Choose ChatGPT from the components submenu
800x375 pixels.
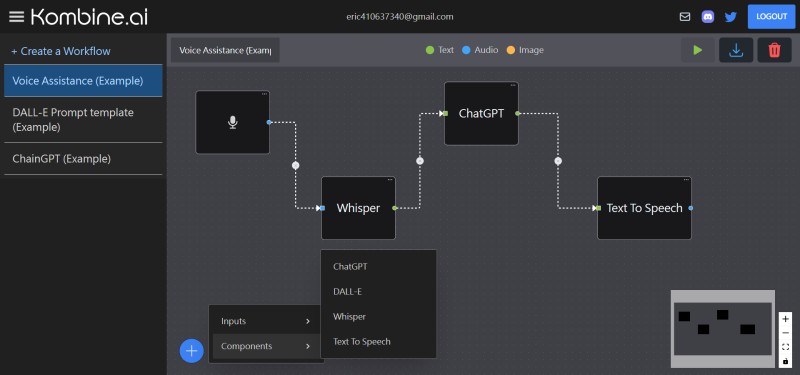[x=378, y=266]
